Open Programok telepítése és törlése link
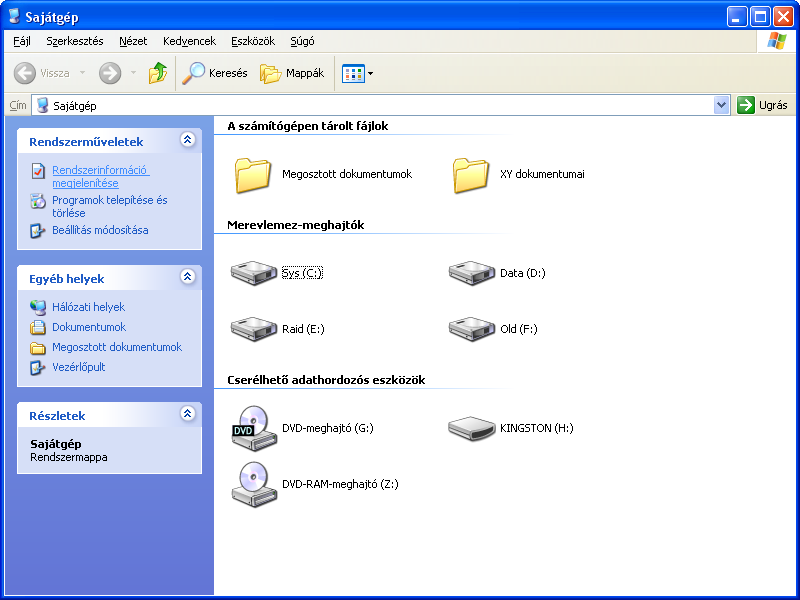The image size is (800, 600). (110, 207)
